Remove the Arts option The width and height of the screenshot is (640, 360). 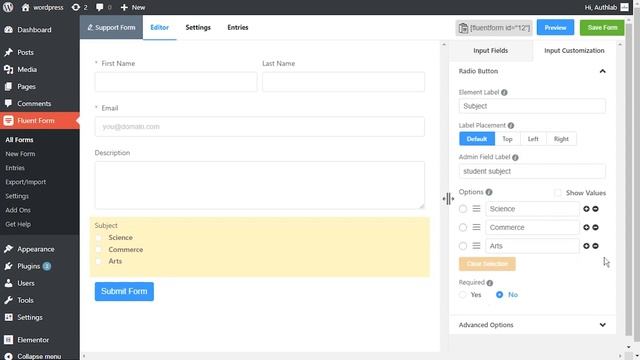tap(596, 246)
